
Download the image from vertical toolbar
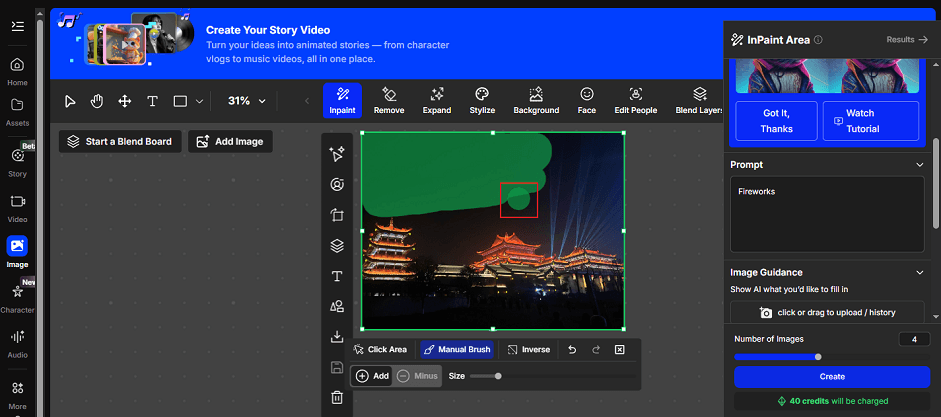tap(337, 337)
